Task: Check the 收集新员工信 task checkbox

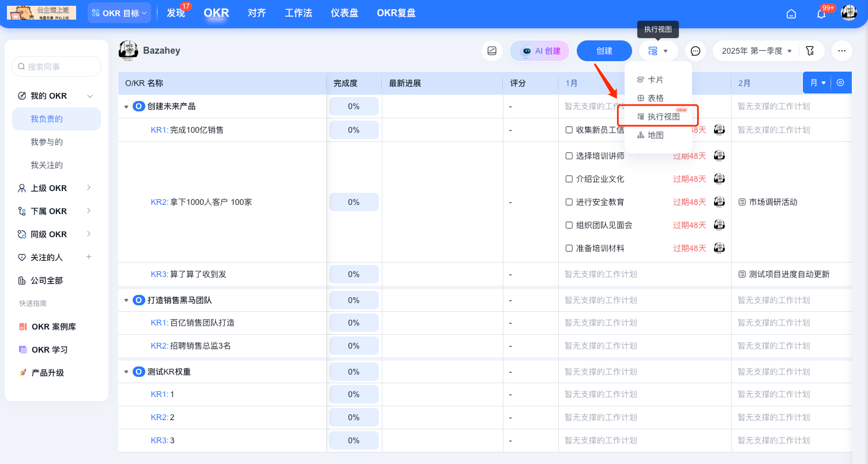Action: (569, 130)
